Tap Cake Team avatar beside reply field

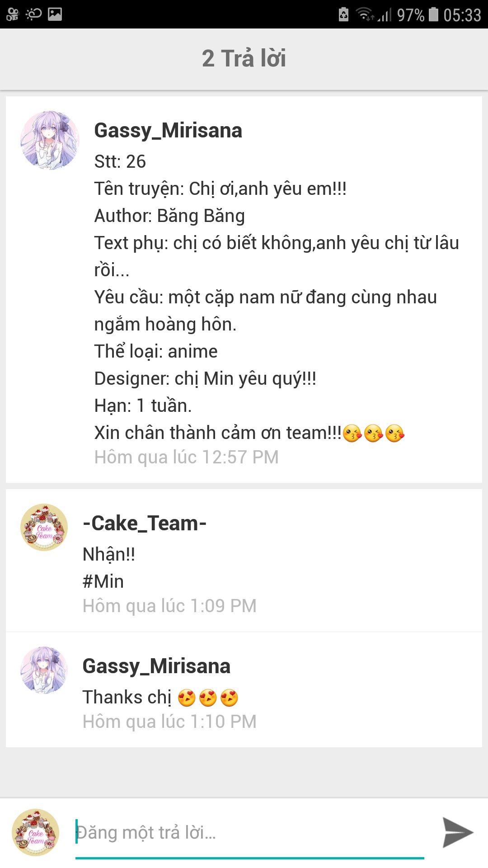[x=35, y=832]
